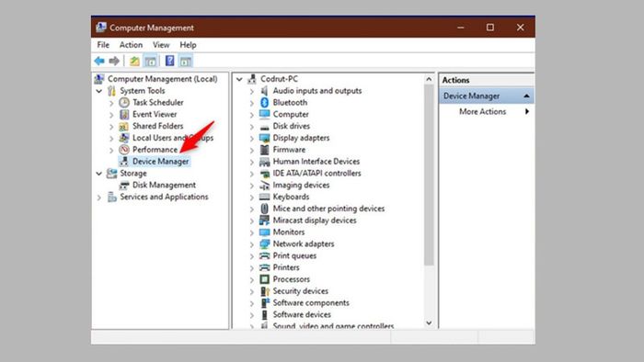Click the Audio inputs and outputs speaker icon
The image size is (644, 362).
point(265,91)
